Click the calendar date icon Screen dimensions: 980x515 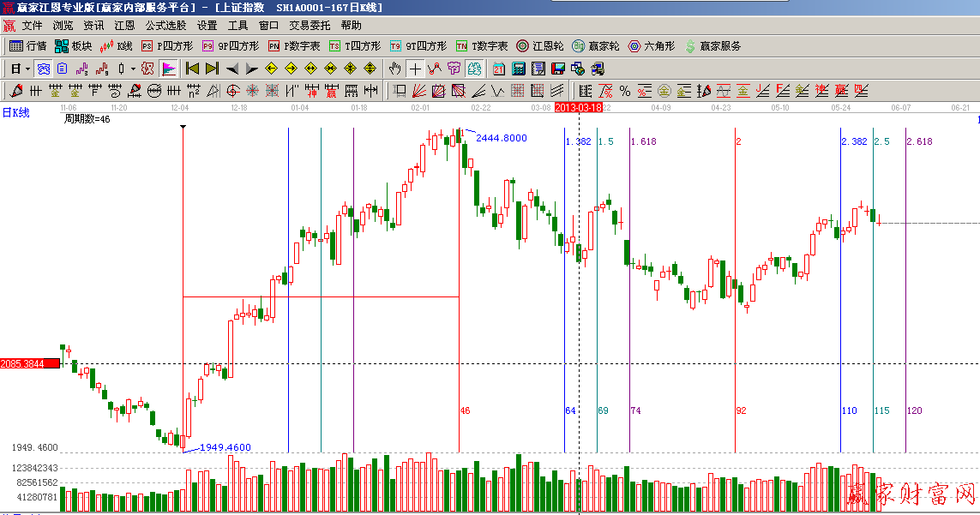[x=499, y=69]
